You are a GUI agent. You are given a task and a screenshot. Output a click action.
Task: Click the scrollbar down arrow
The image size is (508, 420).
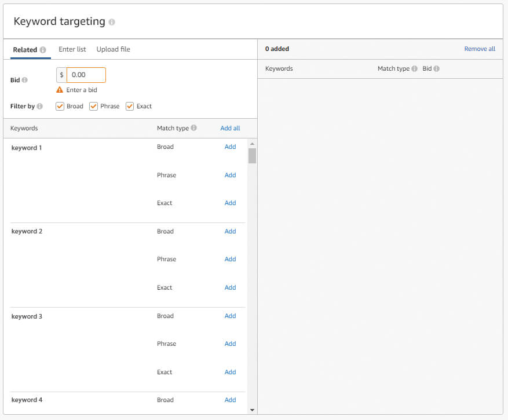click(x=253, y=410)
